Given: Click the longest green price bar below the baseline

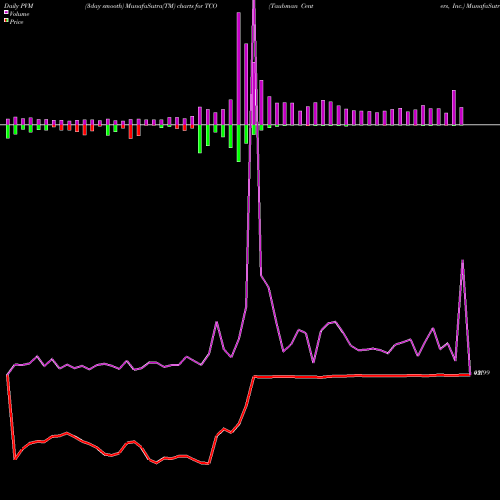Looking at the screenshot, I should (239, 143).
